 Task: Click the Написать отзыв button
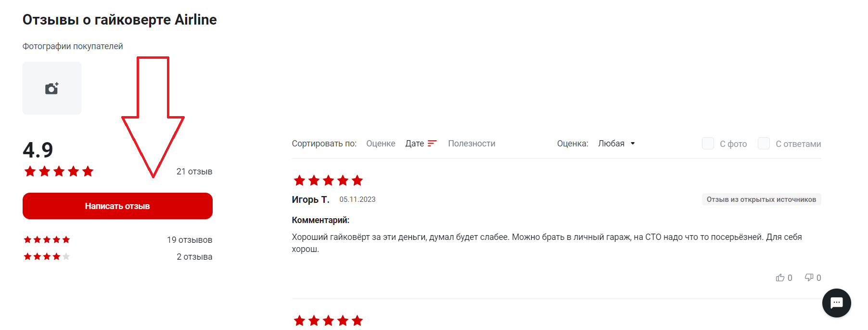click(117, 206)
